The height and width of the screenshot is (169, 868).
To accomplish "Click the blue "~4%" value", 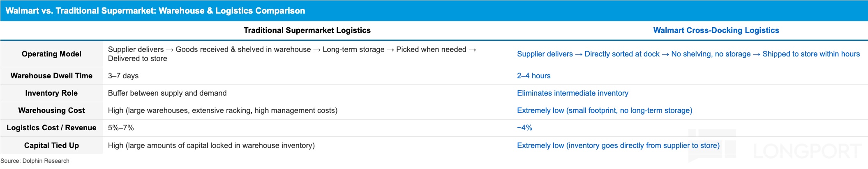I will tap(524, 128).
